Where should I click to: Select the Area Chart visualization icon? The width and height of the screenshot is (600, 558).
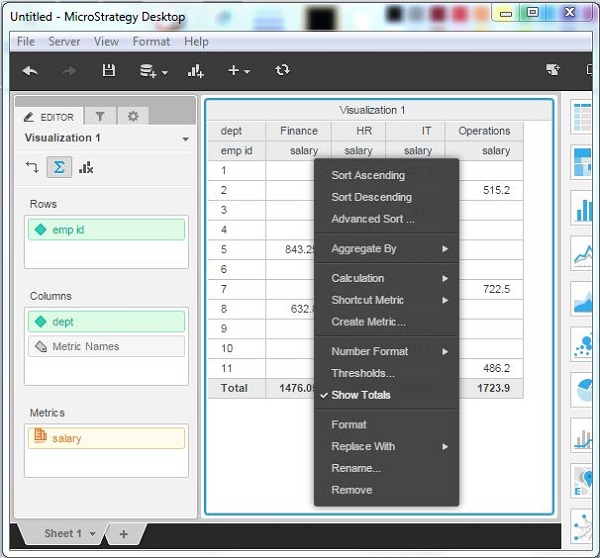tap(582, 299)
